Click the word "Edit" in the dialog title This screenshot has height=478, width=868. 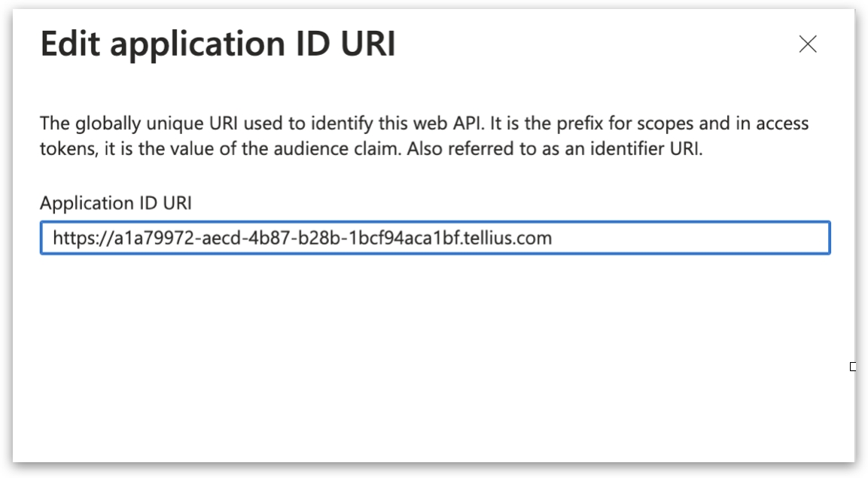(x=69, y=44)
